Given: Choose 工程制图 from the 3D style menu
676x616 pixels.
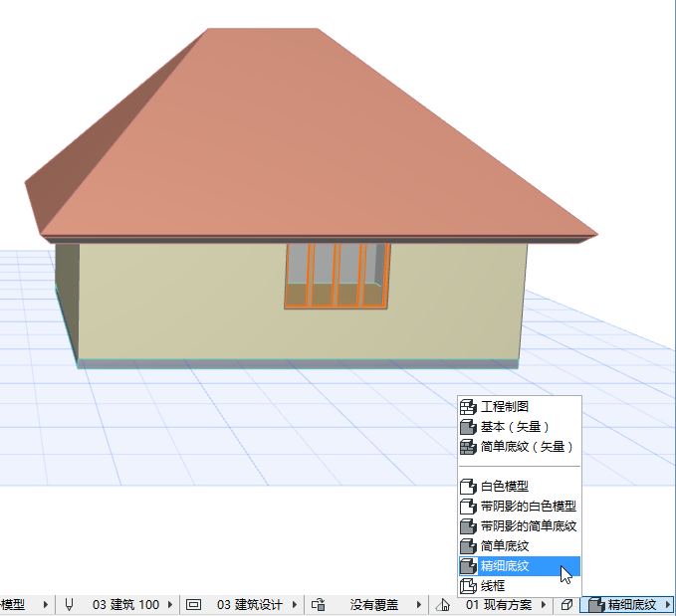Looking at the screenshot, I should coord(520,406).
